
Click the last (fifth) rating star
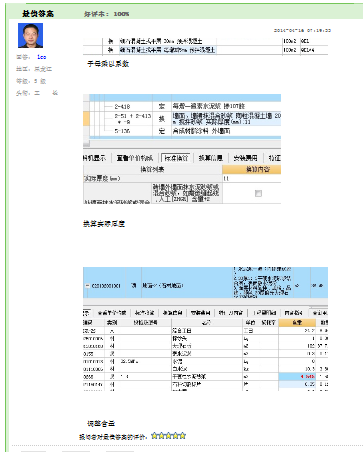coord(182,435)
